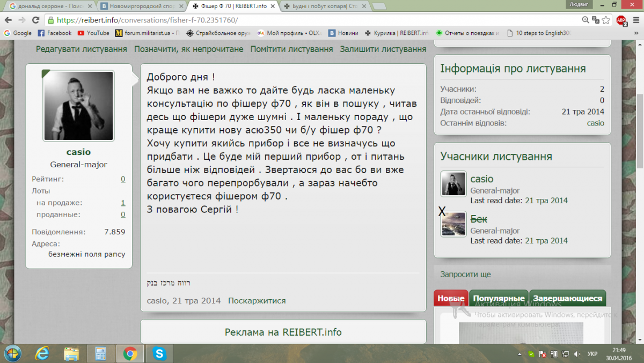The image size is (644, 363).
Task: Click the translate icon in address bar
Action: coord(596,20)
